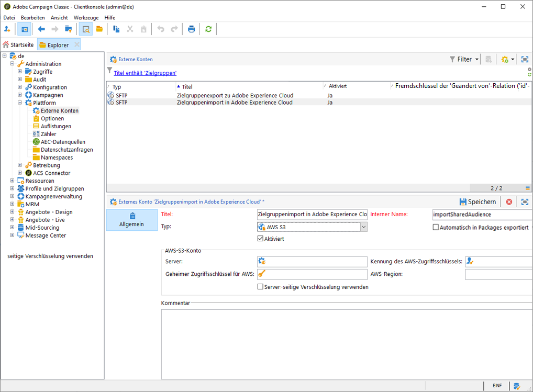
Task: Click the database icon in status bar
Action: coord(517,386)
